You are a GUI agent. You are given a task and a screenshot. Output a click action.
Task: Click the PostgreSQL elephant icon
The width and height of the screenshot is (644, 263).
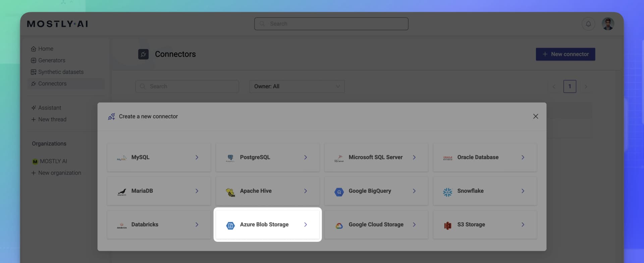[x=230, y=158]
